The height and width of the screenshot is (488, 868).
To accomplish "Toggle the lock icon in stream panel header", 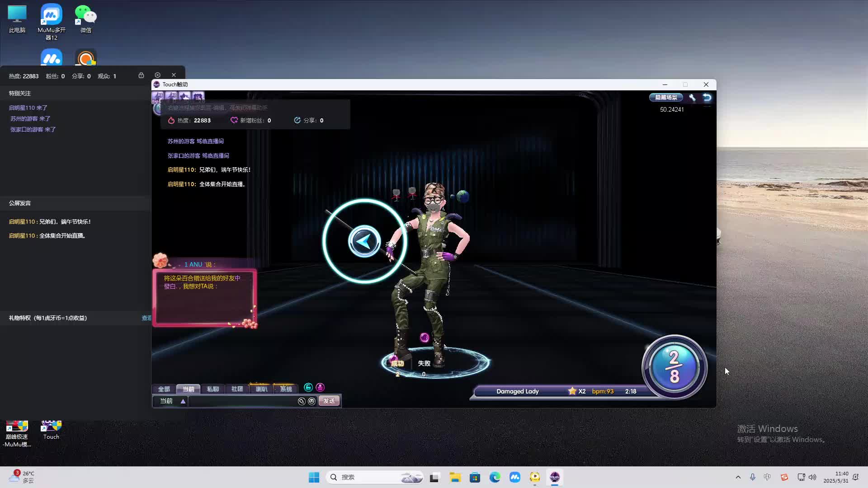I will point(141,75).
